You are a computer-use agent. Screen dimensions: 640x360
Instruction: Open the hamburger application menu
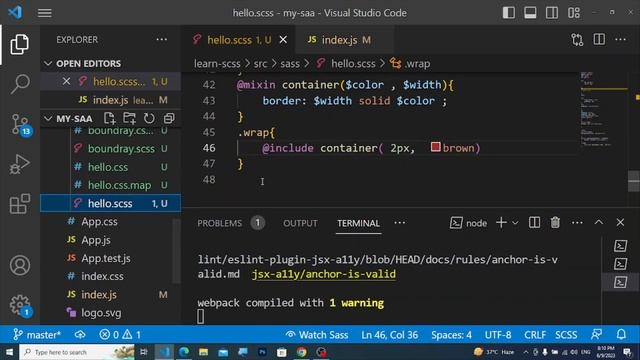44,13
